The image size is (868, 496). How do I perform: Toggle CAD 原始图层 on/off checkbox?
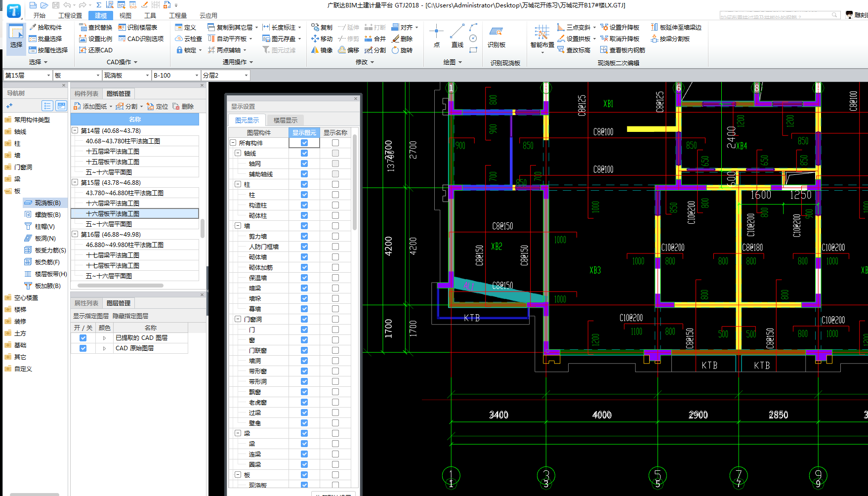[83, 348]
